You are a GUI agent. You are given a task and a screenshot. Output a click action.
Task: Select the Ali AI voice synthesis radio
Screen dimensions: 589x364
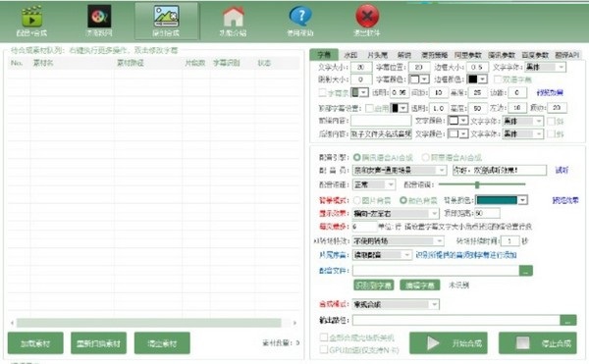[x=425, y=157]
